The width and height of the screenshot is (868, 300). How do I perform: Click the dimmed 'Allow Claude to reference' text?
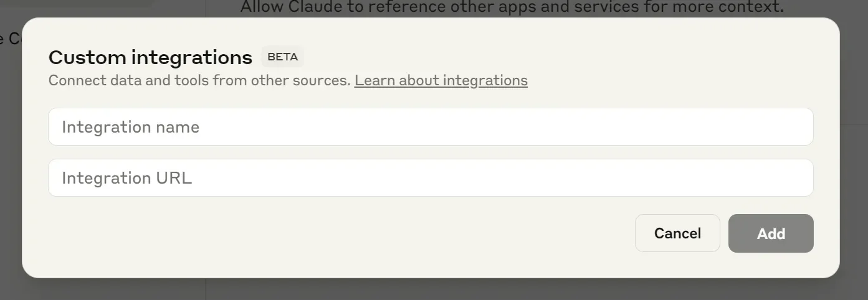pos(512,7)
